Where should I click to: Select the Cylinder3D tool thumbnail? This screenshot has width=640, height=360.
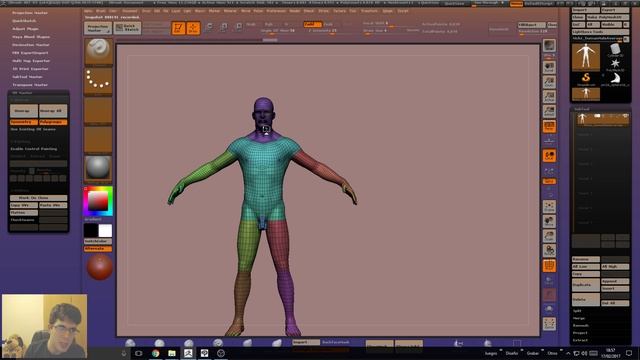[x=615, y=50]
